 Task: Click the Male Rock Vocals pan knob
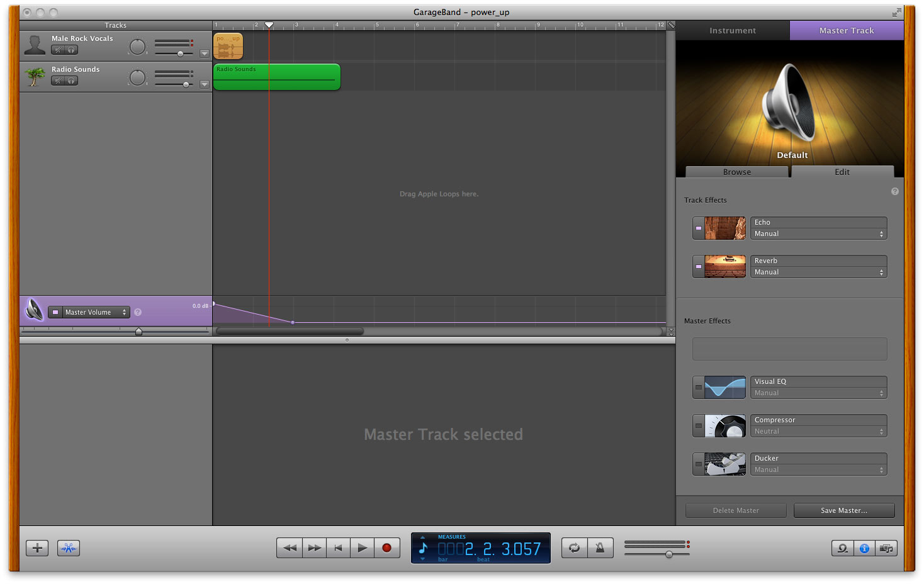(137, 47)
